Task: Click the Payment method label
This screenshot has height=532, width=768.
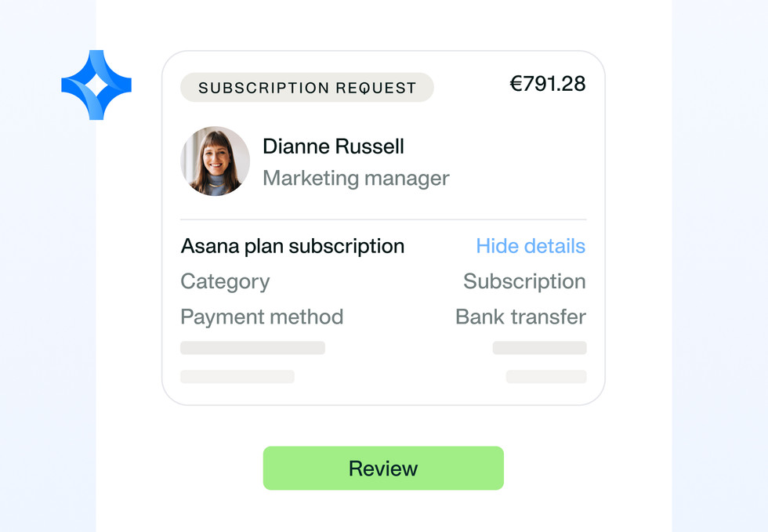Action: [262, 317]
